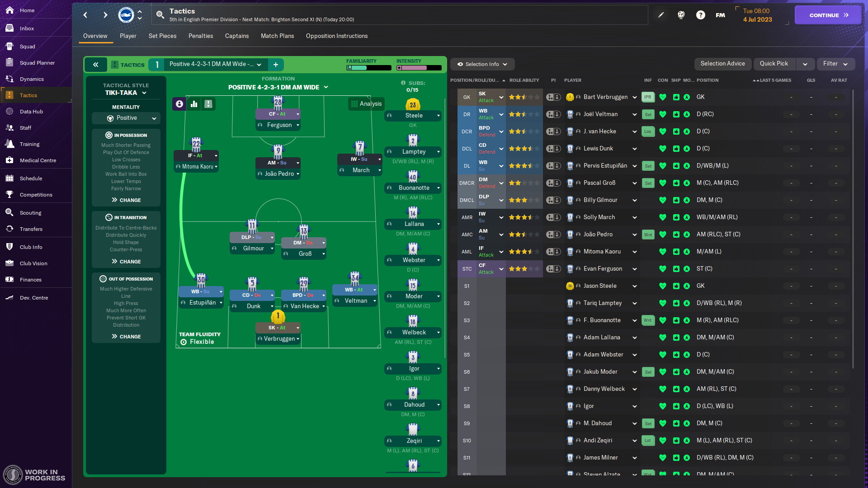Click the squad number 23 Steele thumbnail
Image resolution: width=868 pixels, height=488 pixels.
pos(413,105)
